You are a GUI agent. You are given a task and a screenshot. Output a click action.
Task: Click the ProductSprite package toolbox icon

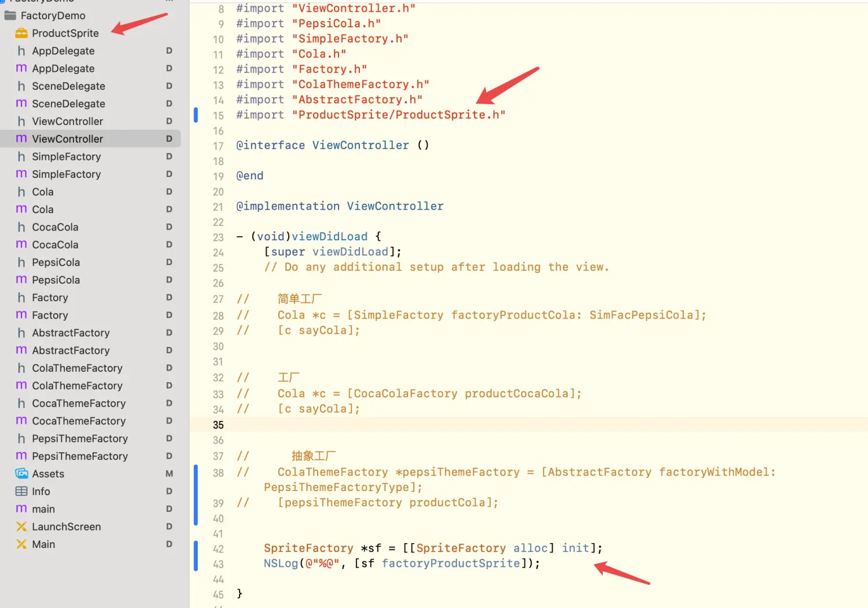(x=21, y=34)
